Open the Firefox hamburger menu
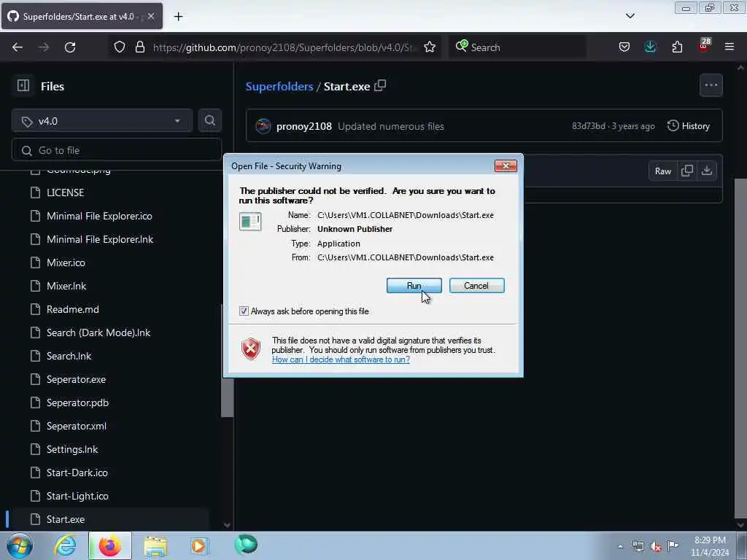The height and width of the screenshot is (560, 747). (x=729, y=47)
